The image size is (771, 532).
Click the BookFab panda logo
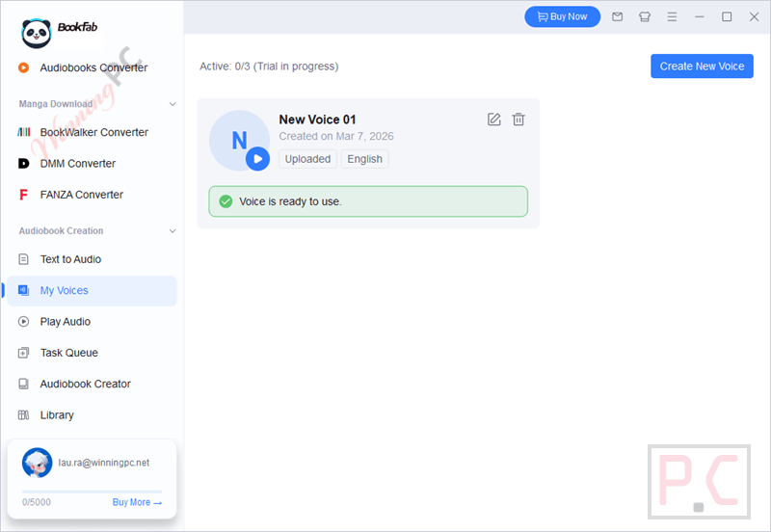(37, 34)
